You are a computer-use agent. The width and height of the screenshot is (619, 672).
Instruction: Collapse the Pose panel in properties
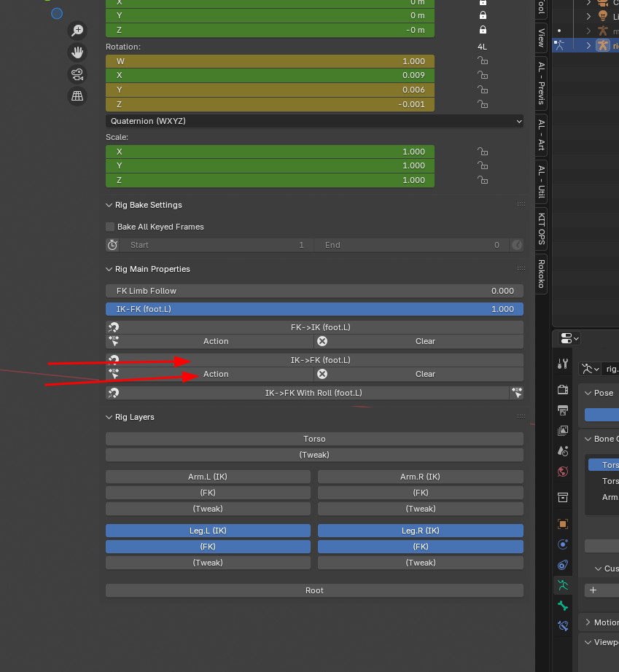588,393
